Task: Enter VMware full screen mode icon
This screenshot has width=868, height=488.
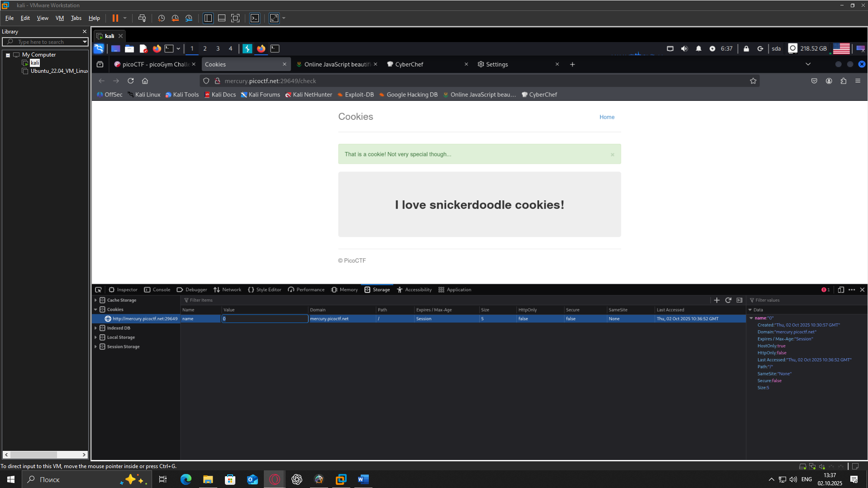Action: [235, 18]
